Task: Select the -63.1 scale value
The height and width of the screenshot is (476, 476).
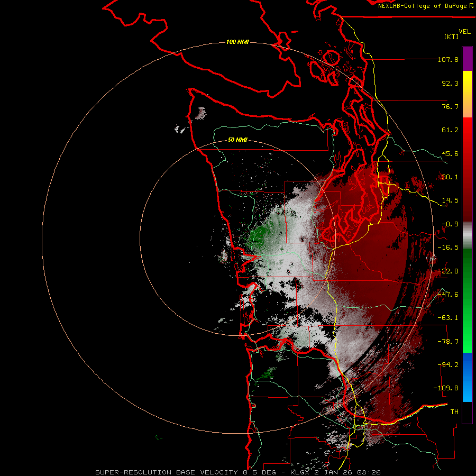Action: (448, 318)
